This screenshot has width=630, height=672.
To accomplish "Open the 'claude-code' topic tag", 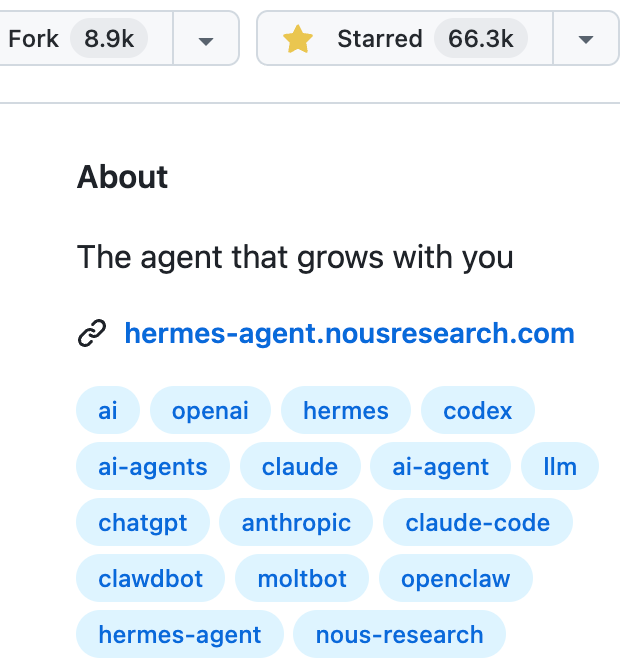I will [x=478, y=523].
